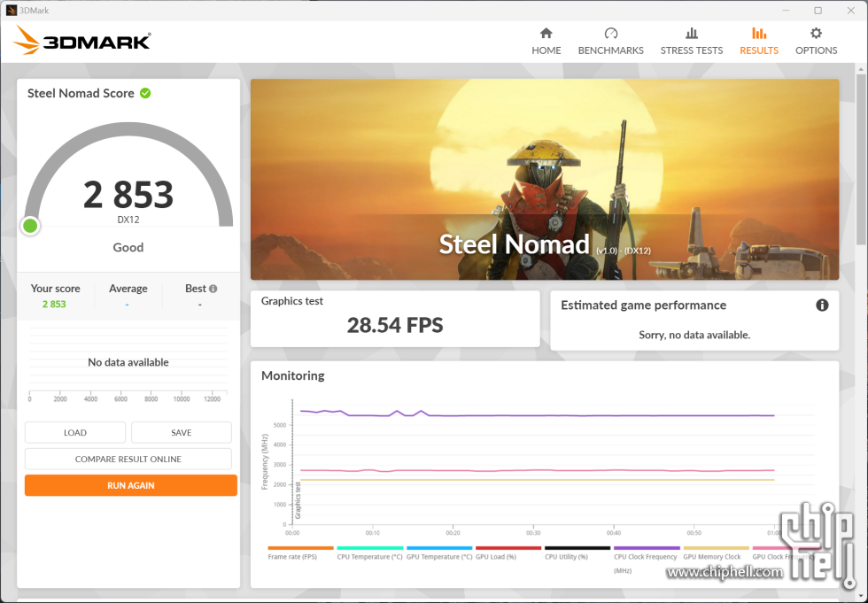Select the Results navigation item

759,42
